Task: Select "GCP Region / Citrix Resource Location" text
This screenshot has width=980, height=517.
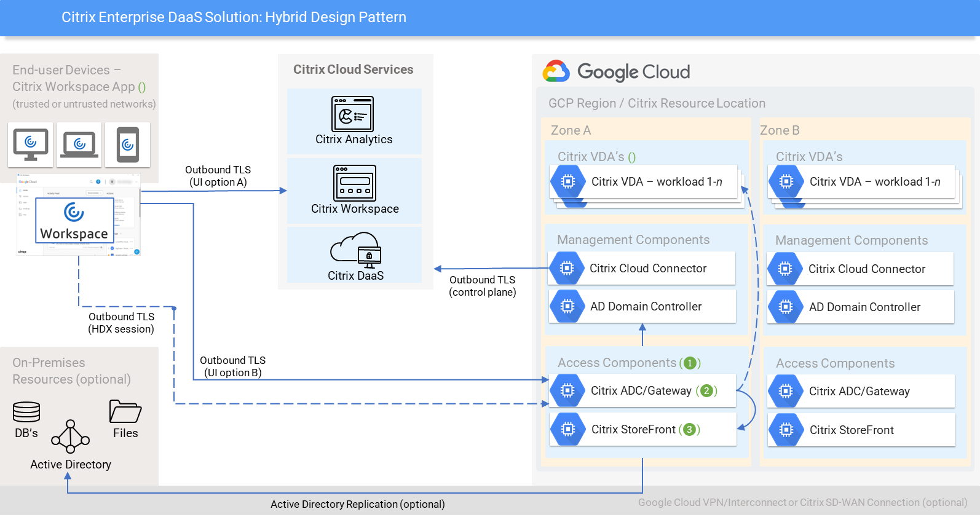Action: click(657, 103)
